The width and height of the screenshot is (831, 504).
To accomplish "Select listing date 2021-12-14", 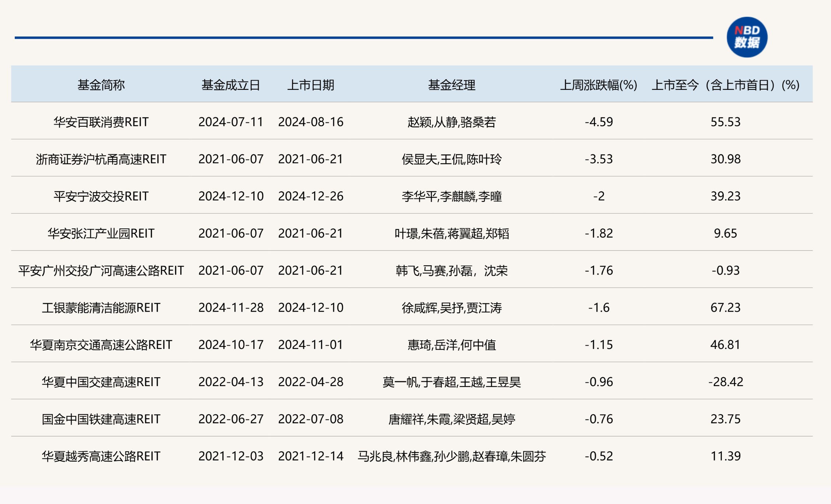I will [x=311, y=456].
